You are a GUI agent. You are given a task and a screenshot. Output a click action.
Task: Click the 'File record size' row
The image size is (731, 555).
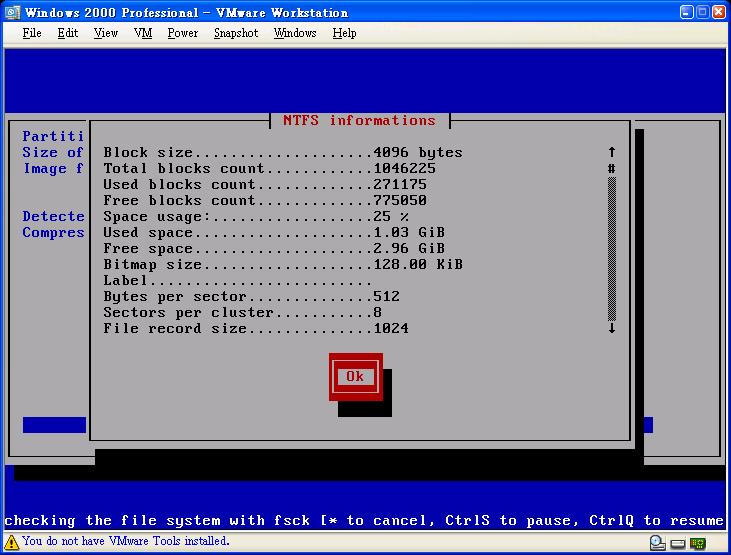(x=256, y=328)
